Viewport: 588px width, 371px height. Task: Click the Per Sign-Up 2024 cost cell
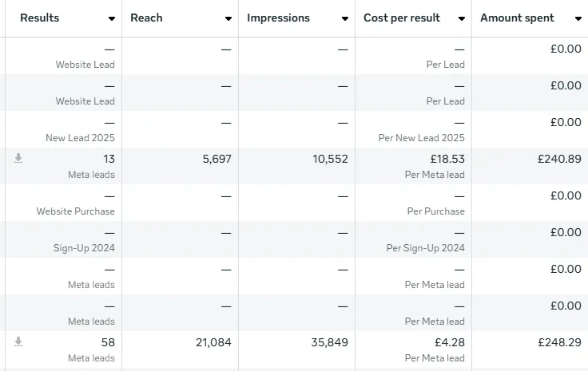coord(425,247)
